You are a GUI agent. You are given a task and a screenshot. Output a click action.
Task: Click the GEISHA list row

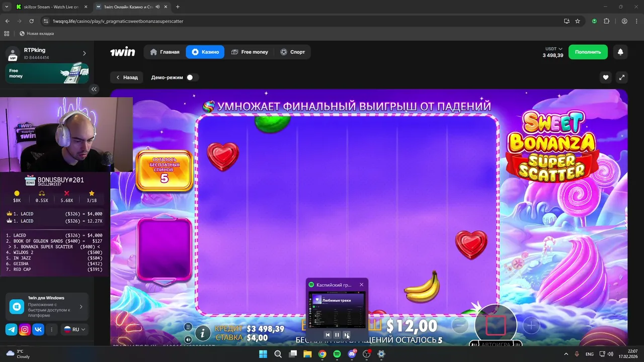point(54,264)
